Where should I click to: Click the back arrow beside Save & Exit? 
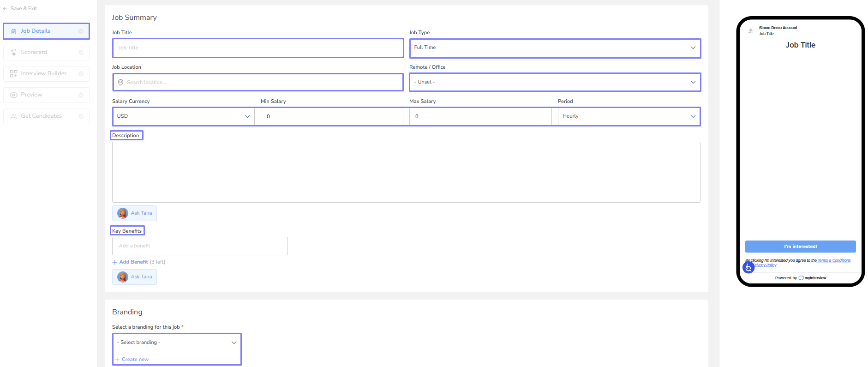(5, 9)
